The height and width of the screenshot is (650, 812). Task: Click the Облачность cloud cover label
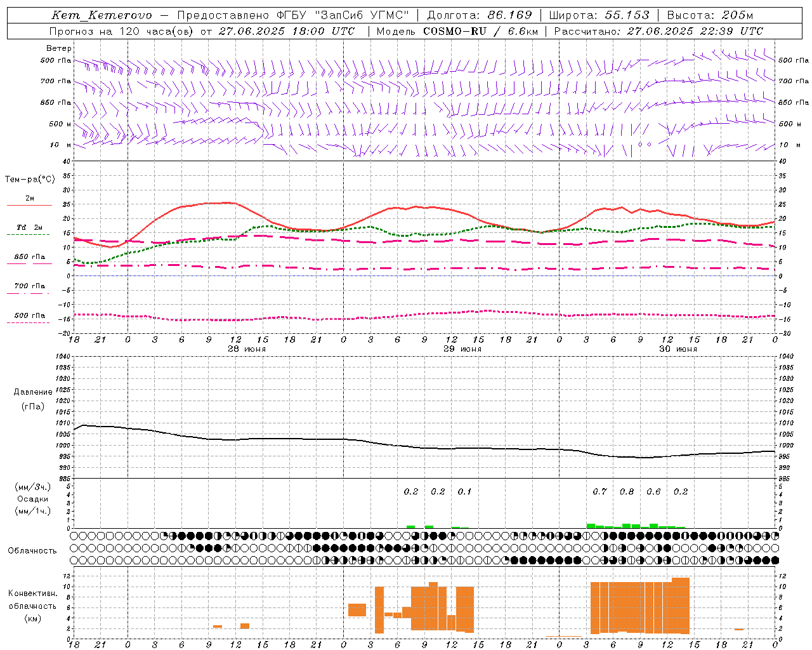[x=32, y=551]
